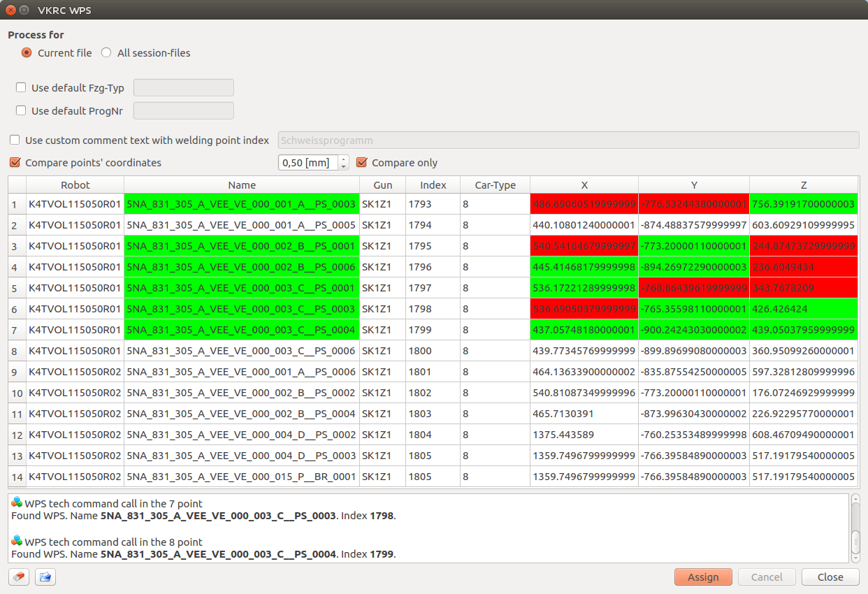
Task: Click X cell 465.7130391
Action: [x=584, y=414]
